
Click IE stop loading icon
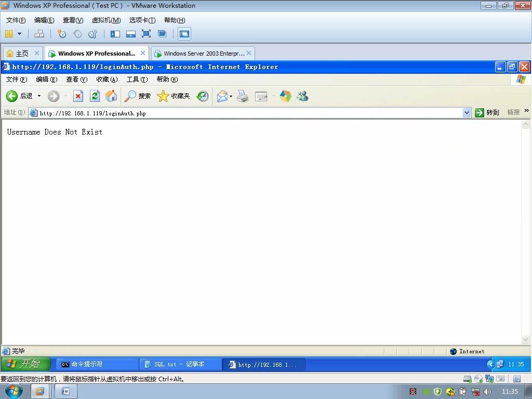(x=78, y=96)
